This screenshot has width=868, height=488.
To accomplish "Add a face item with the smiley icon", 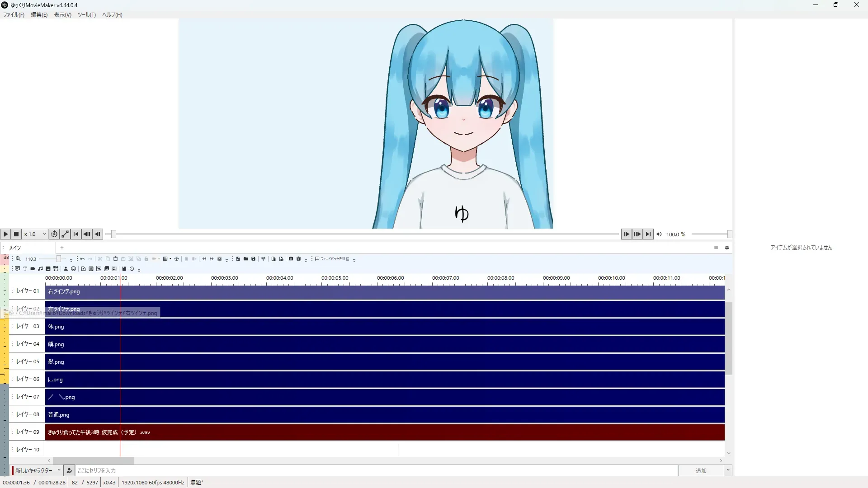I will [x=73, y=269].
